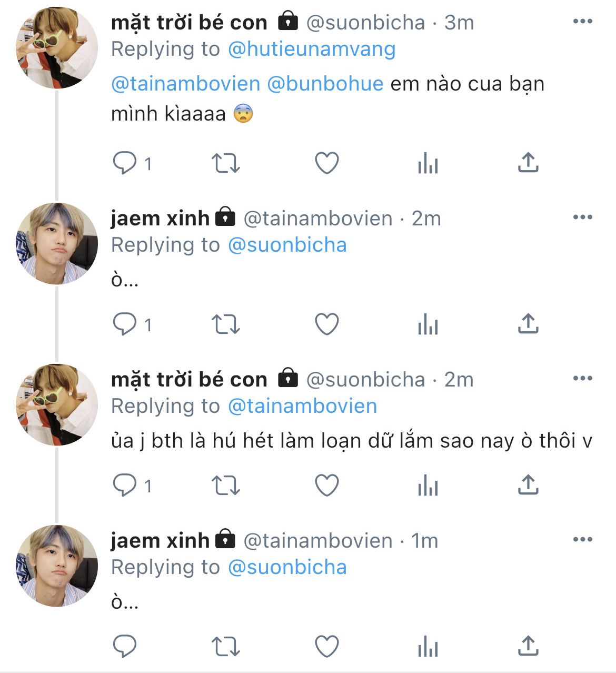Like the "ủa j bth" tweet
This screenshot has width=616, height=673.
pyautogui.click(x=326, y=485)
